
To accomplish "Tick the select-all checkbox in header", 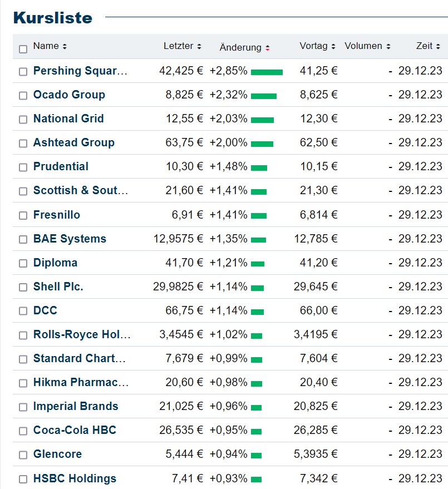I will coord(23,49).
